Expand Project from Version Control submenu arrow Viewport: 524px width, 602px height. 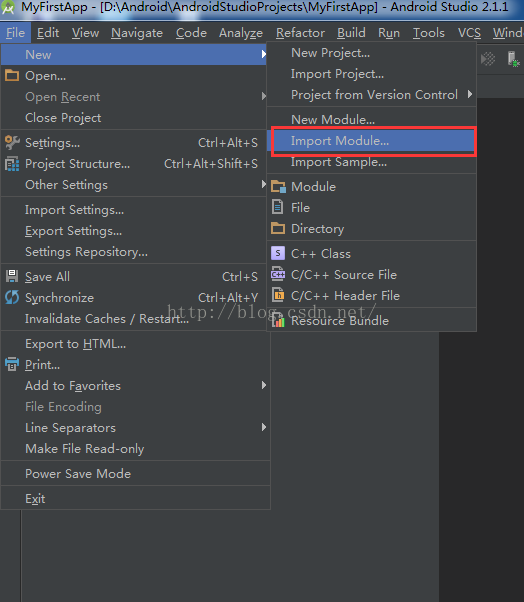click(x=470, y=94)
